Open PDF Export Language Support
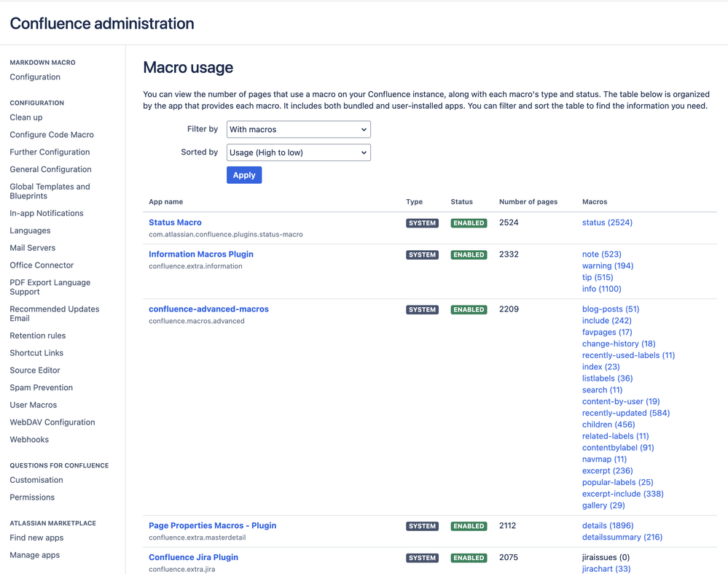Screen dimensions: 728x574 tap(50, 287)
